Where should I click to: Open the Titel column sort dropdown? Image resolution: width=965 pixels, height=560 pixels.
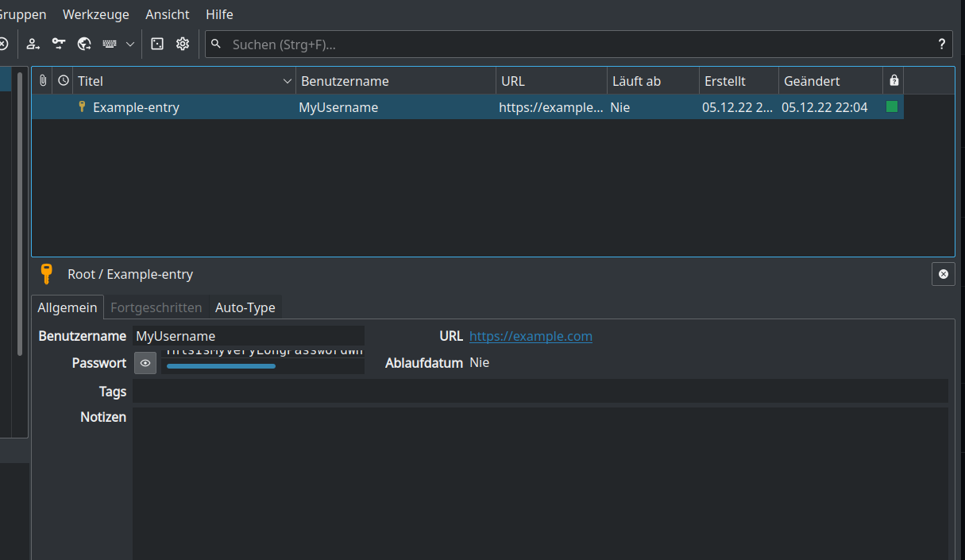pyautogui.click(x=287, y=80)
